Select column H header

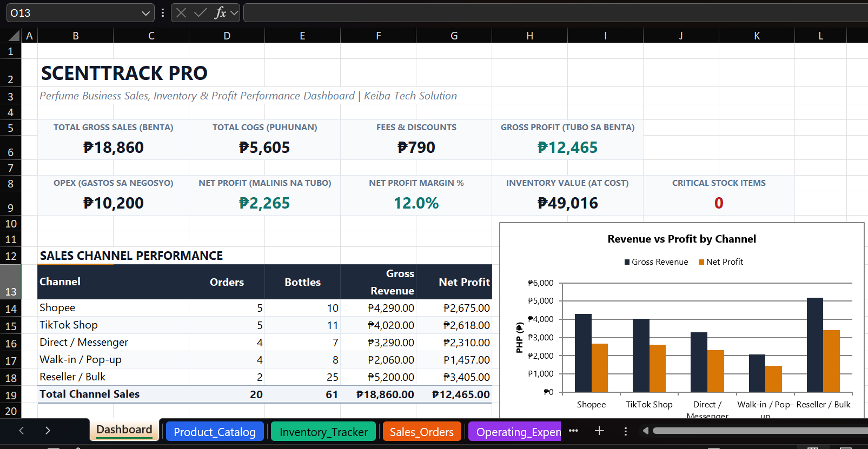[530, 36]
